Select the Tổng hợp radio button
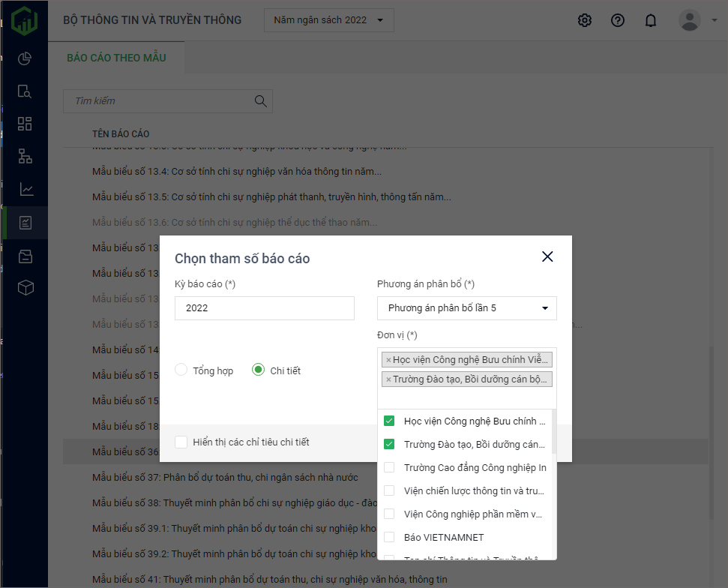 coord(181,370)
